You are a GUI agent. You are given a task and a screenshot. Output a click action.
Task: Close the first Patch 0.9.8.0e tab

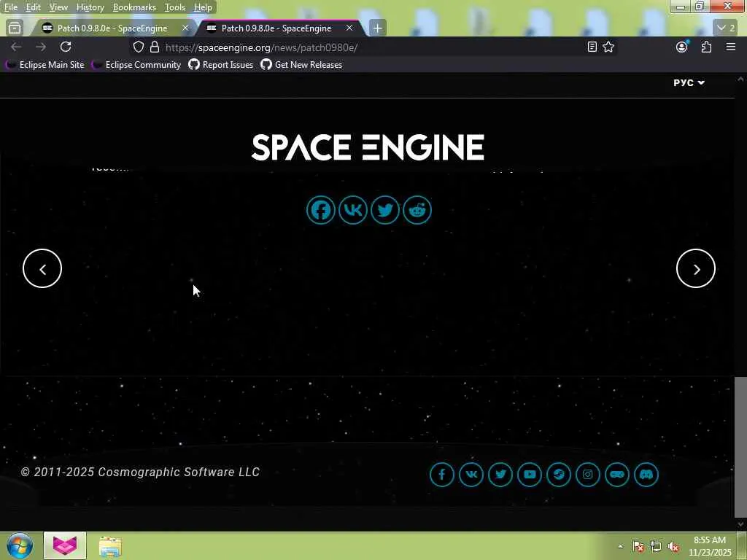(185, 28)
